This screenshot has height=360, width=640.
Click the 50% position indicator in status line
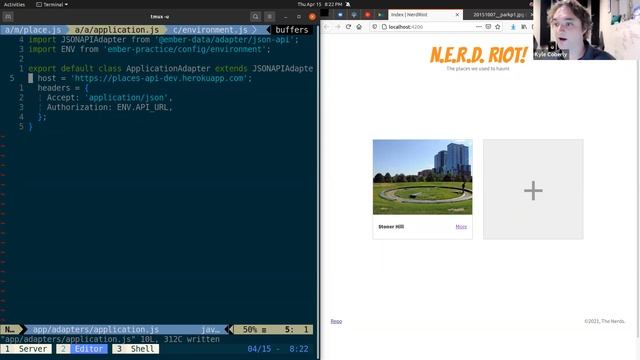coord(250,329)
